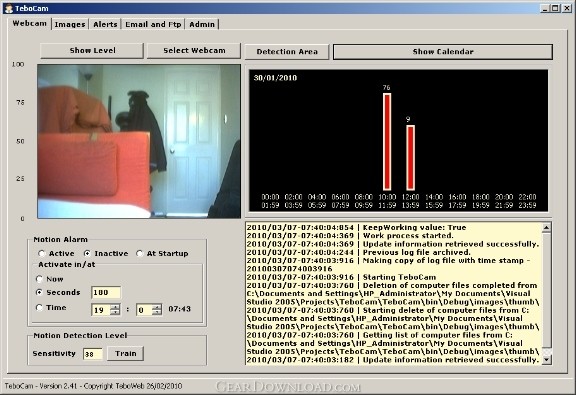
Task: Click the webcam preview image
Action: pyautogui.click(x=139, y=141)
